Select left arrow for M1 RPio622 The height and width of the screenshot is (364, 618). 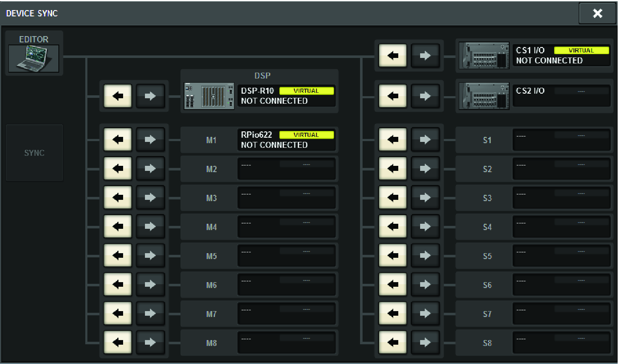(x=118, y=140)
